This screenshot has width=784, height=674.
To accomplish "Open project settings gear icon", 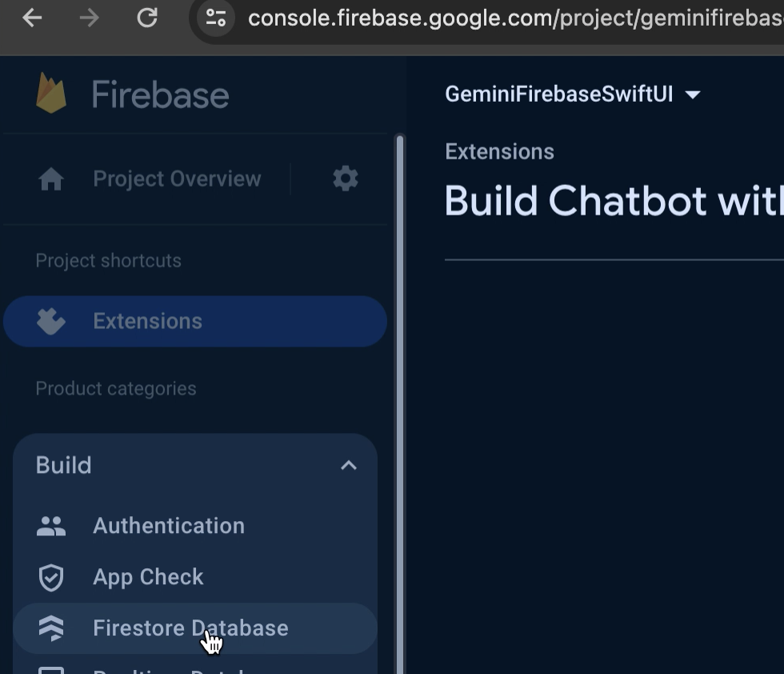I will coord(346,179).
